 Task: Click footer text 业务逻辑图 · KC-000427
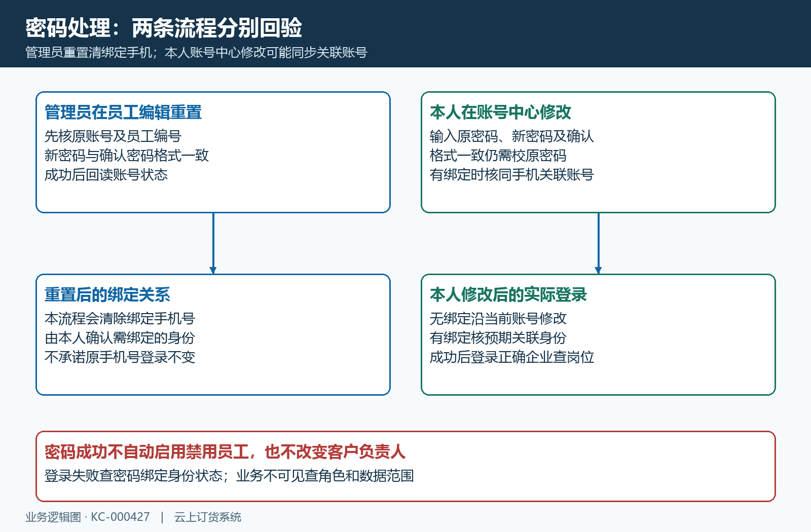[88, 517]
